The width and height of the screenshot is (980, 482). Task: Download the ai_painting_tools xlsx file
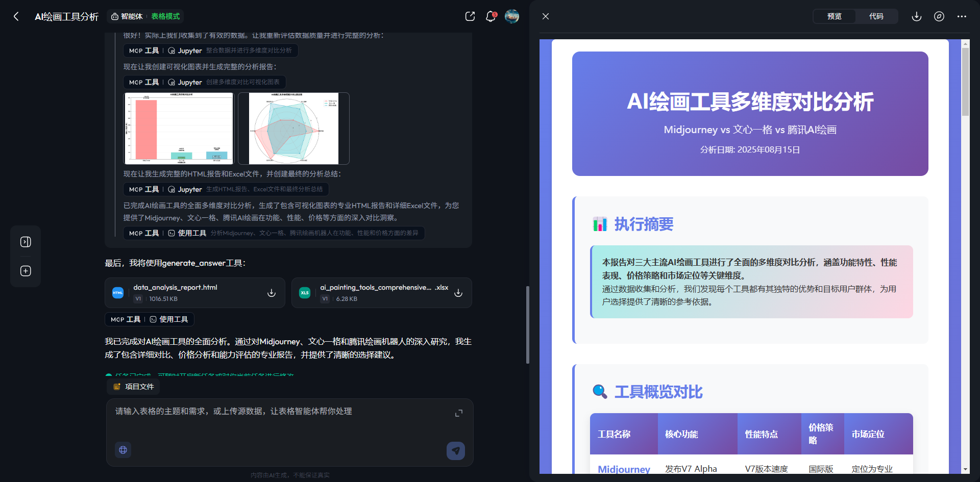pyautogui.click(x=458, y=293)
